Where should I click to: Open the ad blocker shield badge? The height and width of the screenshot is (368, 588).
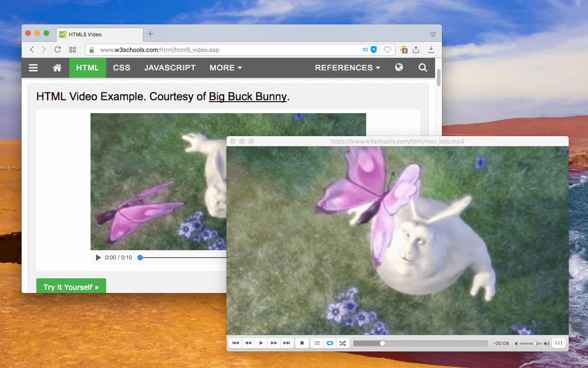pos(373,50)
